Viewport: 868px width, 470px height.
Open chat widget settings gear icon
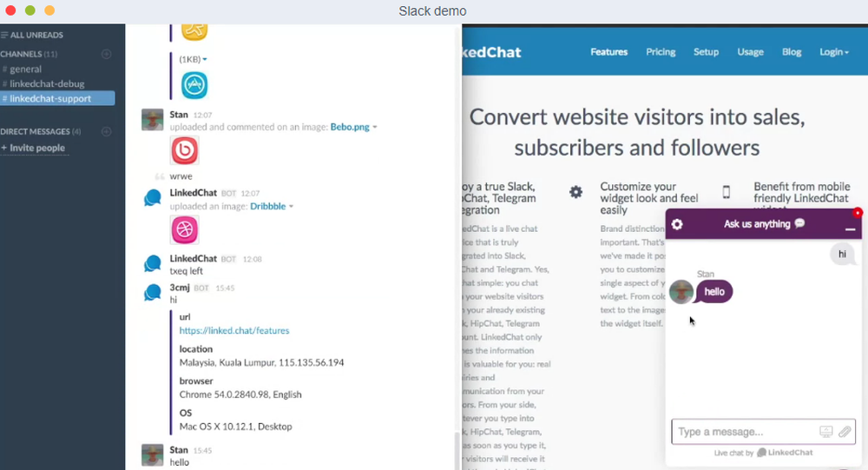point(677,224)
